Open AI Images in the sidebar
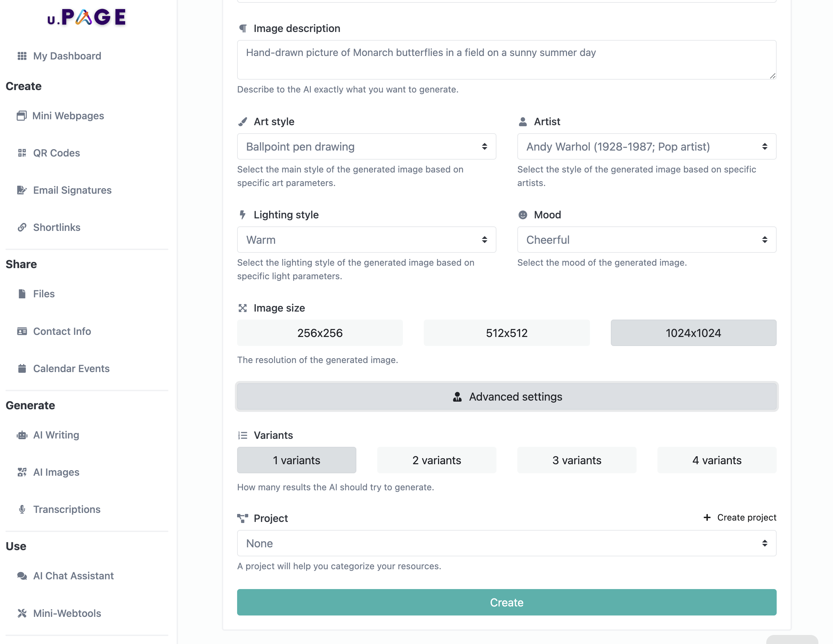The width and height of the screenshot is (833, 644). [x=56, y=472]
